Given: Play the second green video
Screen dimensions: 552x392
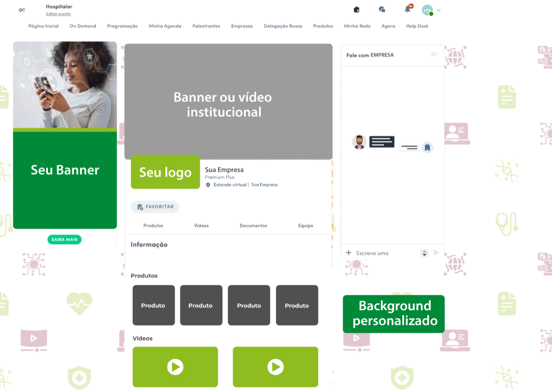Looking at the screenshot, I should 276,367.
